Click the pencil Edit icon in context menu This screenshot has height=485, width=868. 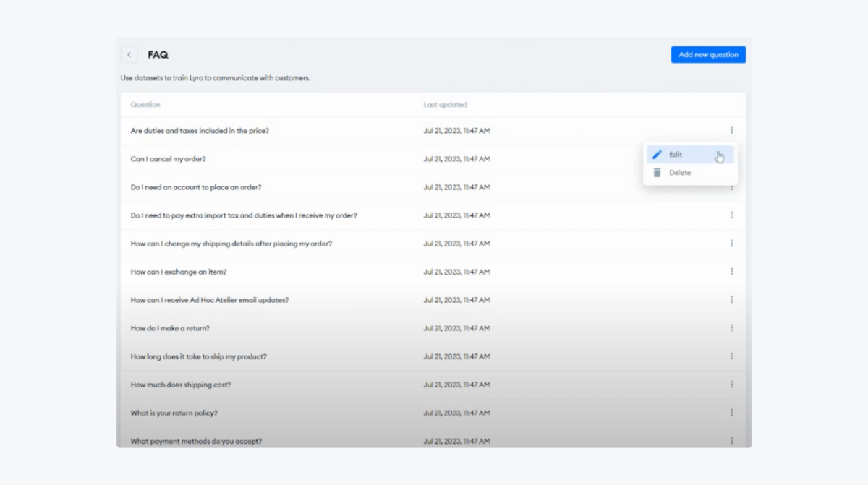[657, 154]
